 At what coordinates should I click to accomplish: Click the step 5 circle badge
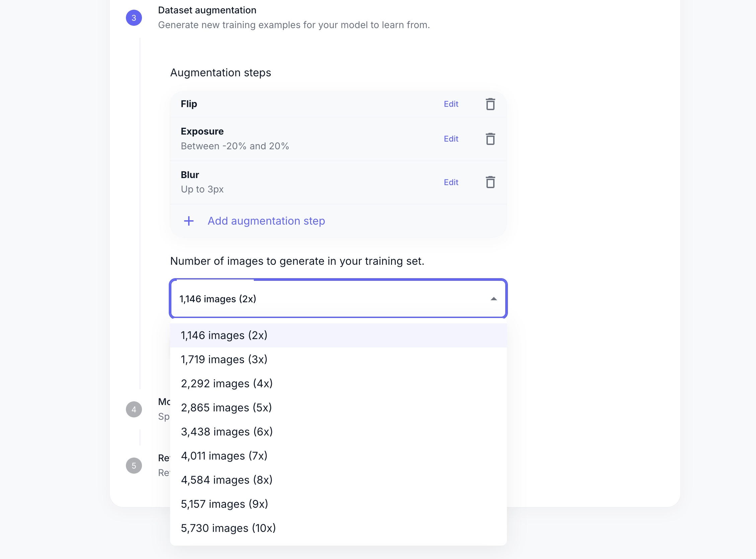tap(134, 466)
